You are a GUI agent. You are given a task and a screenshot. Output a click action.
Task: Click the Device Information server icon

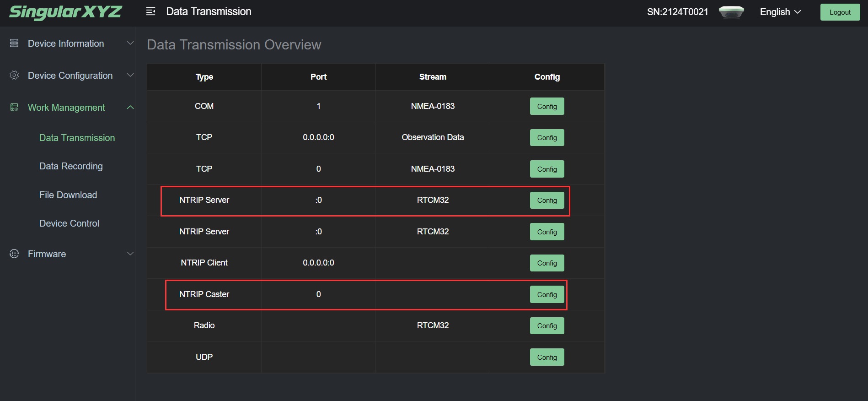click(x=14, y=43)
